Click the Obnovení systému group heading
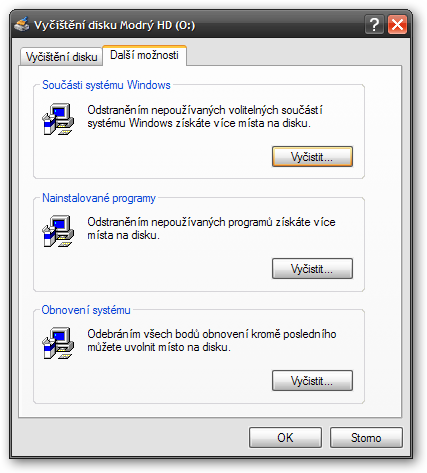Screen dimensions: 427x473 coord(86,310)
